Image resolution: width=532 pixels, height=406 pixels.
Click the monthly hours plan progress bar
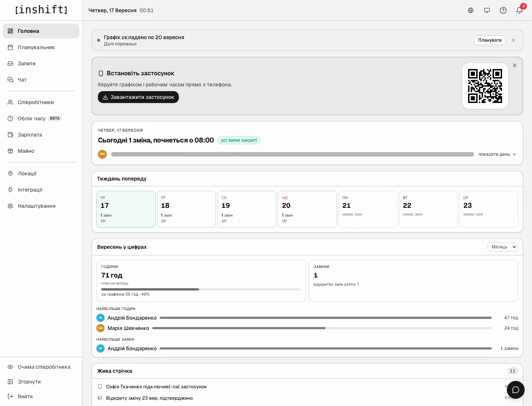click(201, 289)
